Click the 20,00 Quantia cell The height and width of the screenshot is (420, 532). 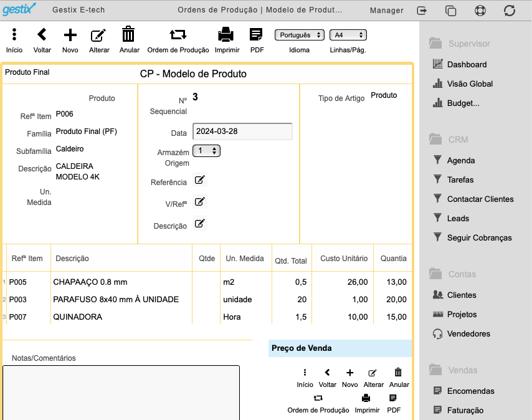(x=396, y=299)
